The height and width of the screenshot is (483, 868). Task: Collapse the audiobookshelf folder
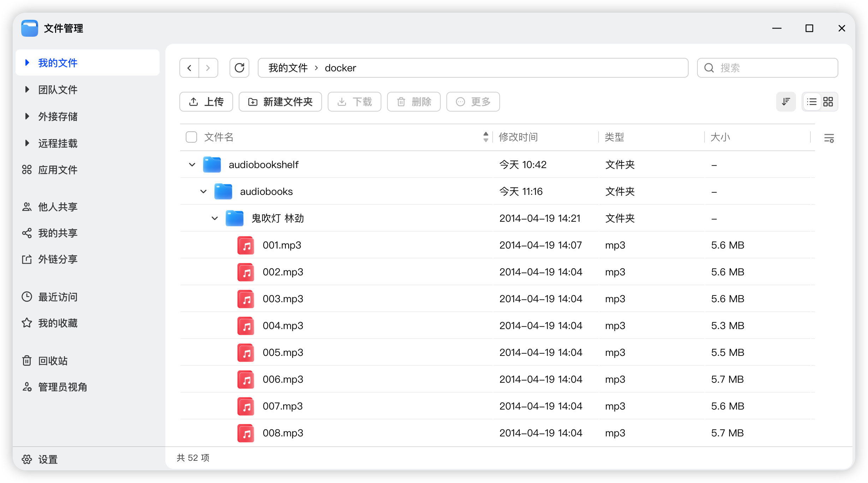click(x=192, y=165)
